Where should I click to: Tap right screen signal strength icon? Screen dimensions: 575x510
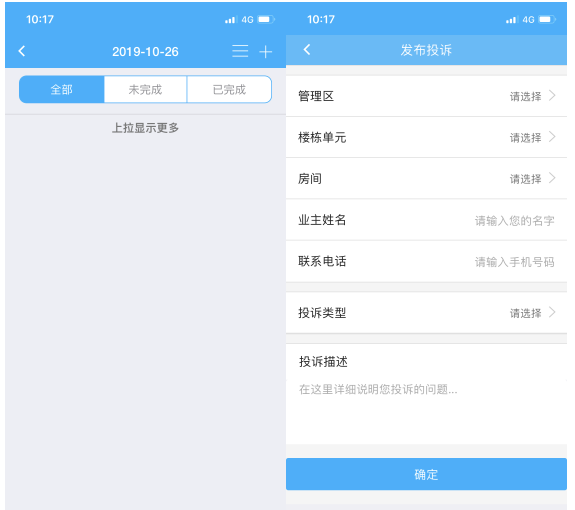(x=511, y=20)
